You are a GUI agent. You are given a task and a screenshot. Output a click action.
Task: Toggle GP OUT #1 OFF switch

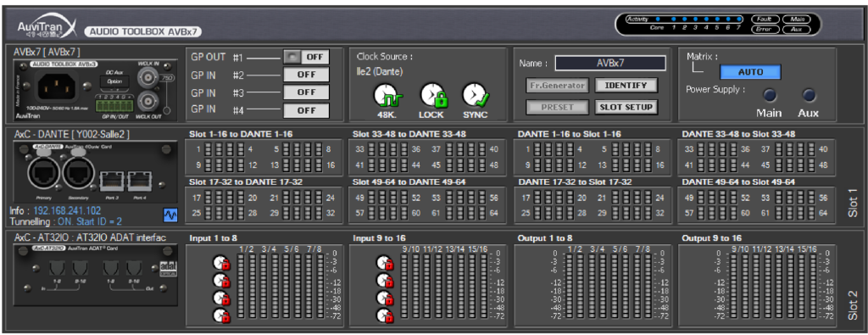click(314, 57)
